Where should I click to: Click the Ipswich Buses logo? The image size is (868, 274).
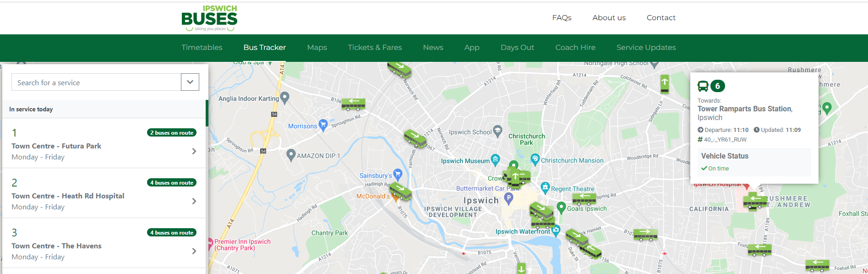point(209,18)
